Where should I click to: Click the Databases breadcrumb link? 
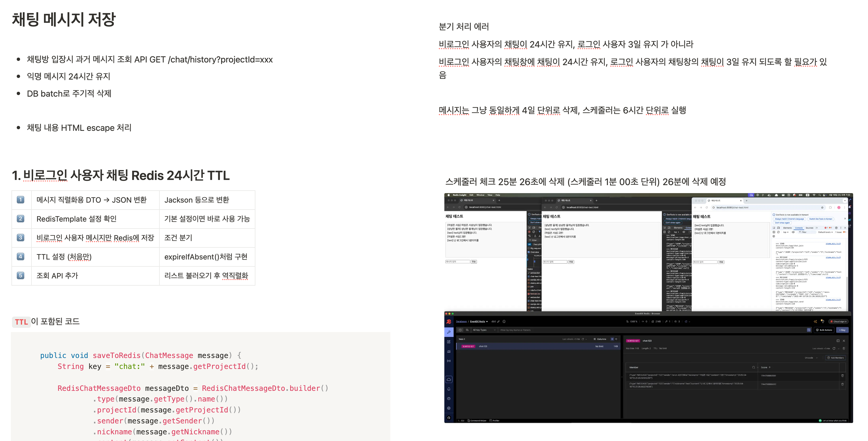coord(461,322)
